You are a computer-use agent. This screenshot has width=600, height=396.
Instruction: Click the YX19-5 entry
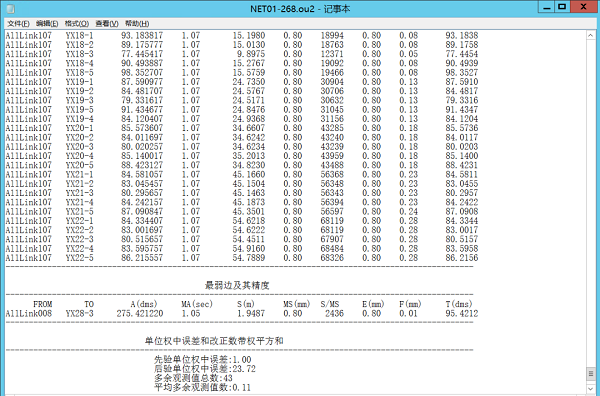[x=80, y=110]
